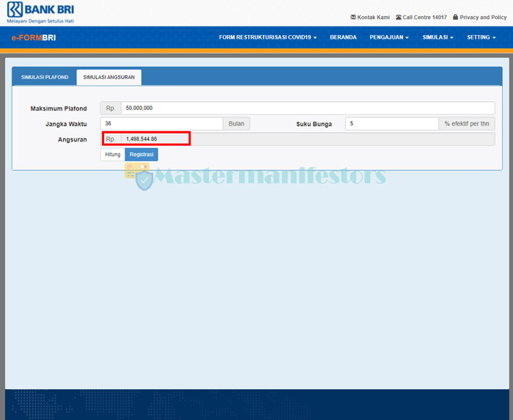Click the Suku Bunga input field
The width and height of the screenshot is (513, 420).
[x=391, y=124]
